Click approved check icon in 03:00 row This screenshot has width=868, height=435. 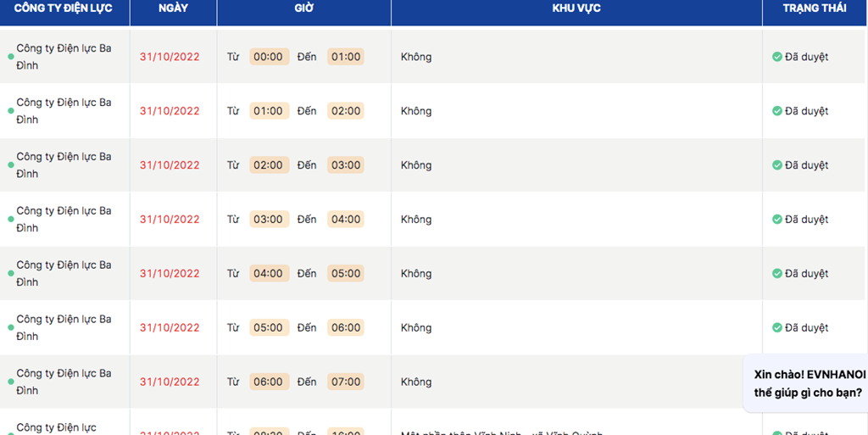pos(776,219)
